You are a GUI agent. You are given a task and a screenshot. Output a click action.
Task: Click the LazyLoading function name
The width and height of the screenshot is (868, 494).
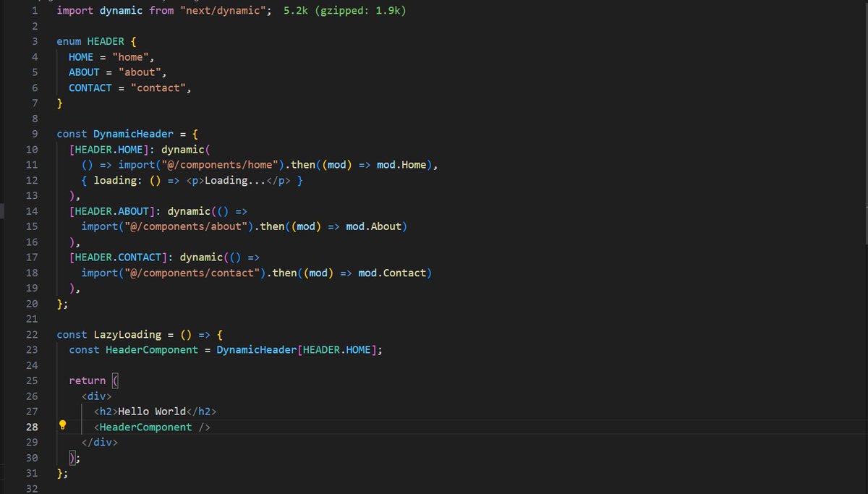[127, 334]
